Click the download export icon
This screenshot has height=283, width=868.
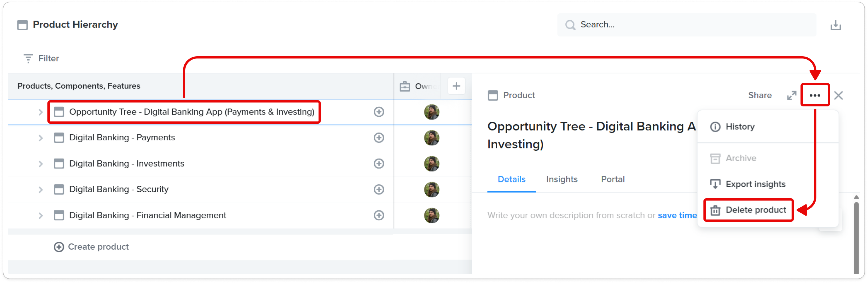pyautogui.click(x=835, y=25)
